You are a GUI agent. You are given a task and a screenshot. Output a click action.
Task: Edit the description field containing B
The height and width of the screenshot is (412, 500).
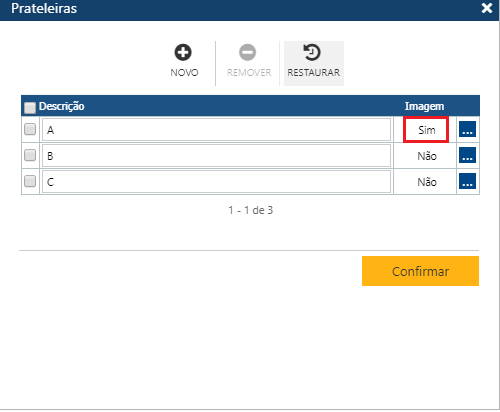tap(216, 156)
